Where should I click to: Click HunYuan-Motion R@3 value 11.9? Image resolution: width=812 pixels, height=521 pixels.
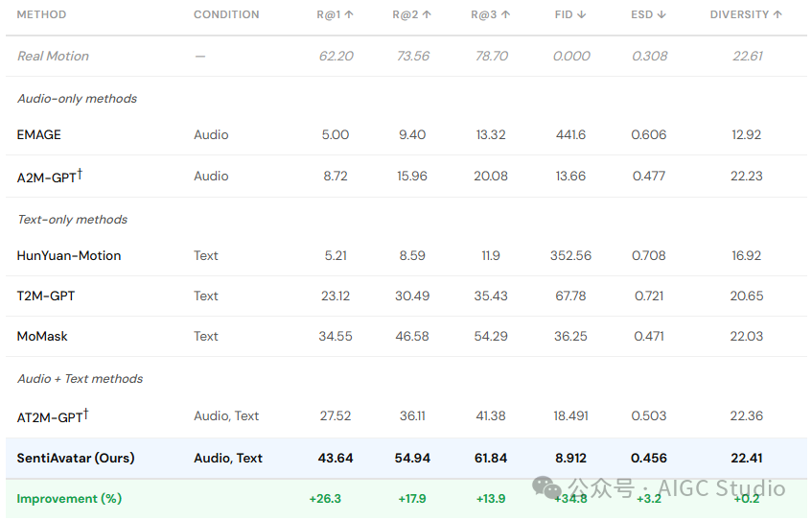point(491,255)
